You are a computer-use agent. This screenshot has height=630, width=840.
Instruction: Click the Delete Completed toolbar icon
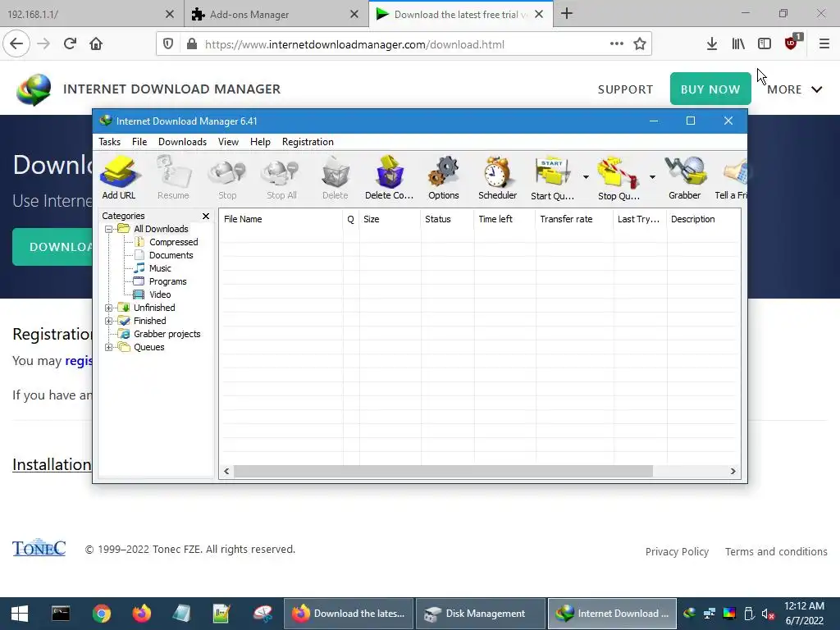(390, 178)
